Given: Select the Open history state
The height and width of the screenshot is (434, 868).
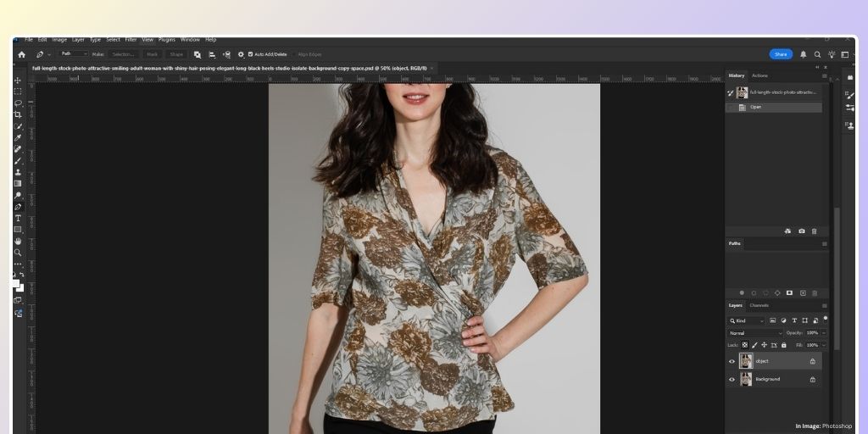Looking at the screenshot, I should coord(774,108).
